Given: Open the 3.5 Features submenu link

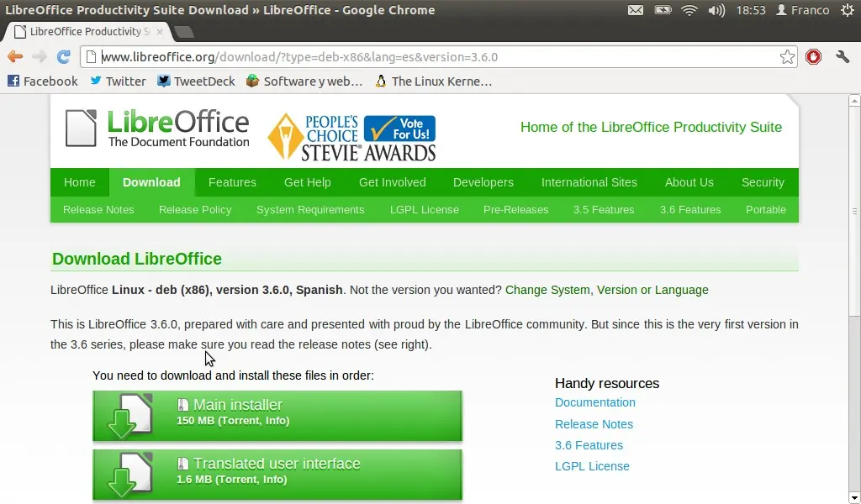Looking at the screenshot, I should 604,209.
